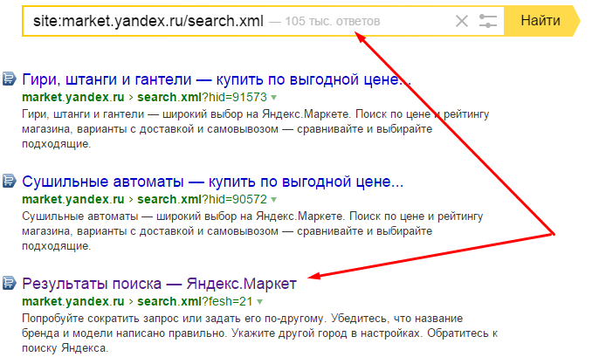
Task: Click favicon beside Сушильные автоматы result
Action: pyautogui.click(x=10, y=181)
